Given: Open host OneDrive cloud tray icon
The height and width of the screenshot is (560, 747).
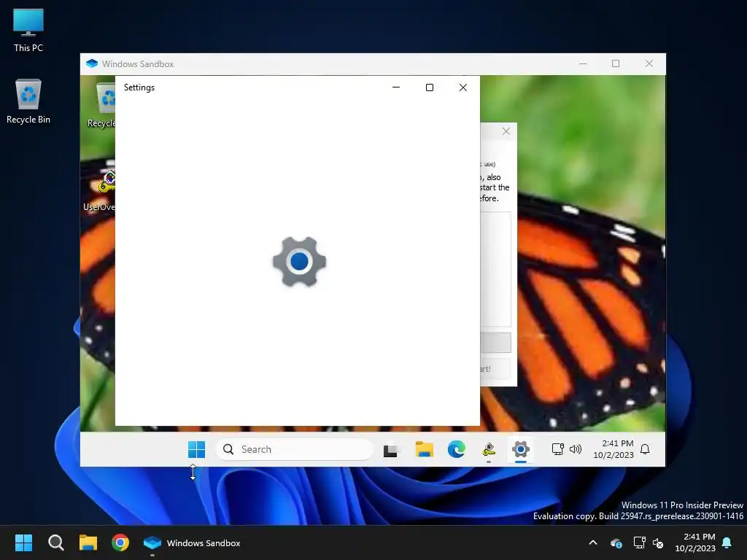Looking at the screenshot, I should click(616, 542).
